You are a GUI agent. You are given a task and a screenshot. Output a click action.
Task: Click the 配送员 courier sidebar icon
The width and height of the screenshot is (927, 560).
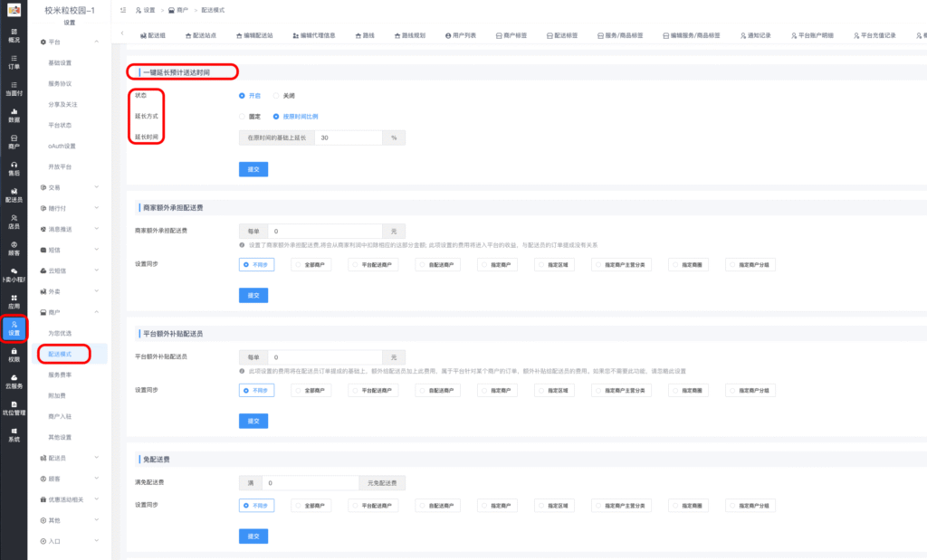(x=14, y=195)
